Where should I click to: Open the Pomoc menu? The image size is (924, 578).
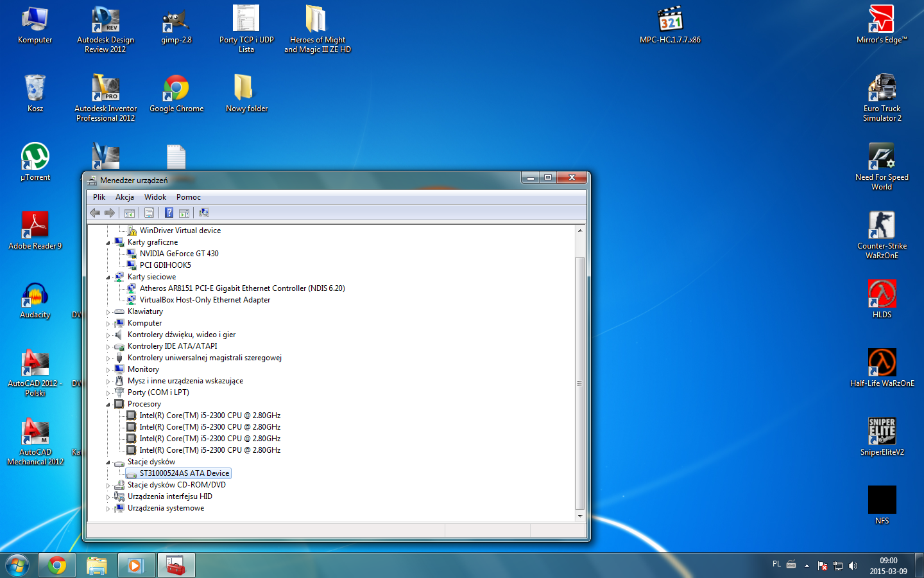tap(189, 197)
